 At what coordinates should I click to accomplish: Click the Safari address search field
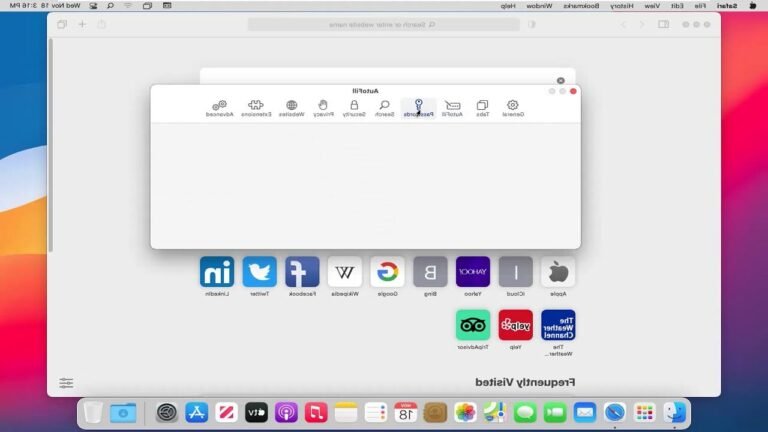point(384,24)
